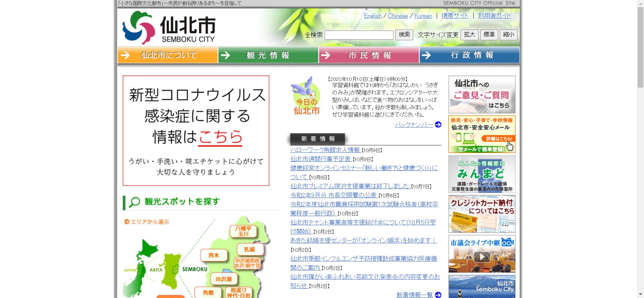Focus the 全検索 search text box
The image size is (644, 298).
(x=359, y=35)
